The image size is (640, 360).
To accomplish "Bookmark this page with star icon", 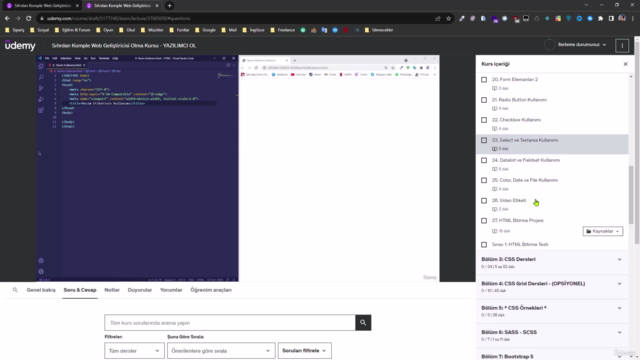I will point(449,18).
